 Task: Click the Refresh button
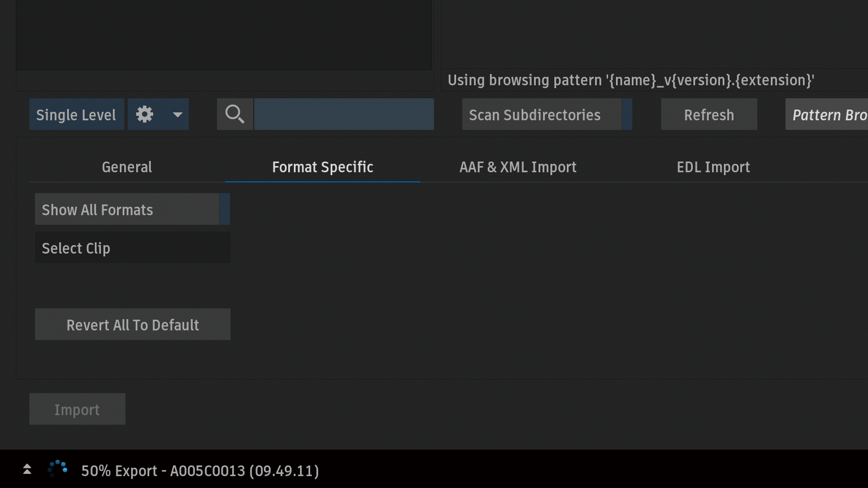tap(709, 115)
